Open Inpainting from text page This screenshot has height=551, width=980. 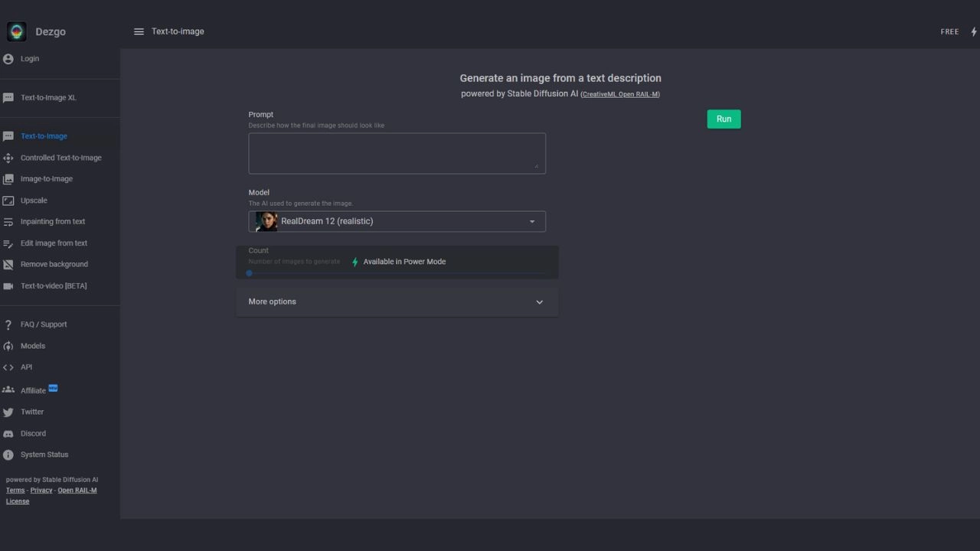[x=53, y=222]
